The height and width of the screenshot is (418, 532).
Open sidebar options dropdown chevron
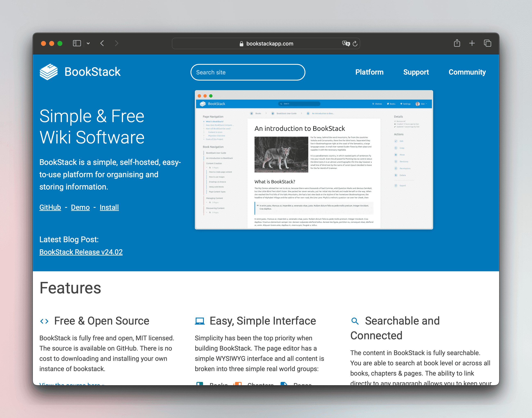88,43
